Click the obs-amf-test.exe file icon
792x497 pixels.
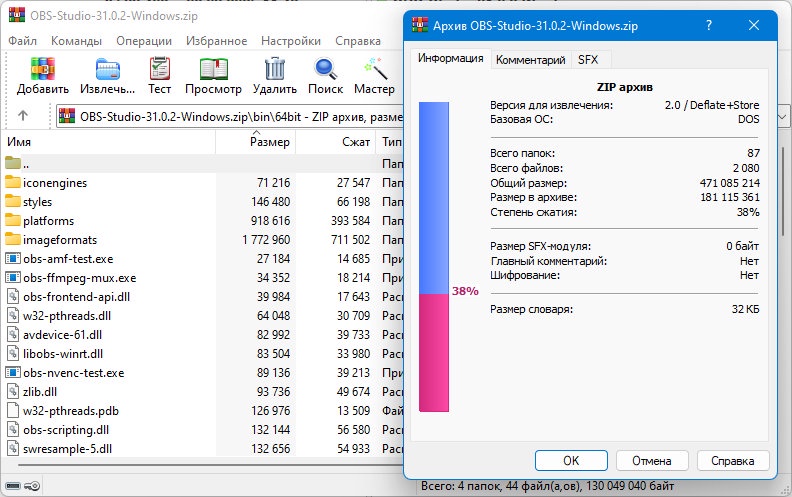click(x=13, y=259)
